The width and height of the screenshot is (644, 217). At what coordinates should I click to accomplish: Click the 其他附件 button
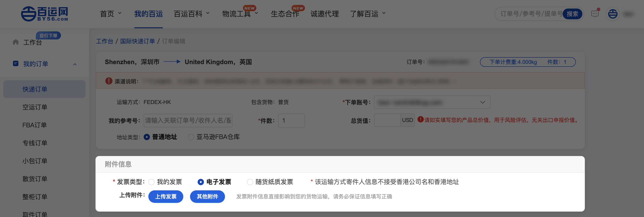click(207, 197)
